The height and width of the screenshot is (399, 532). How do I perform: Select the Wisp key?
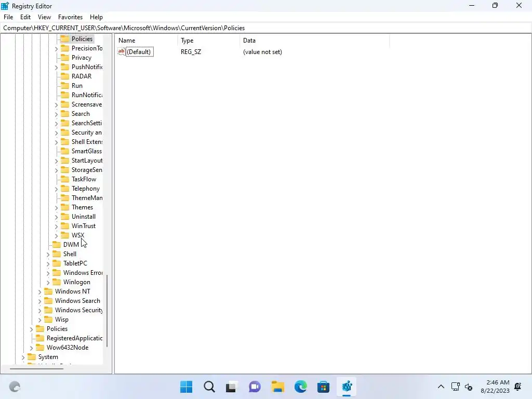(x=62, y=320)
